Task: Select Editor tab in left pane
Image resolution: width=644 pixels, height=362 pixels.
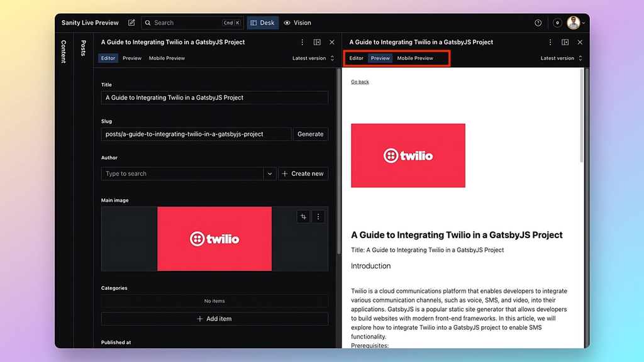Action: tap(108, 58)
